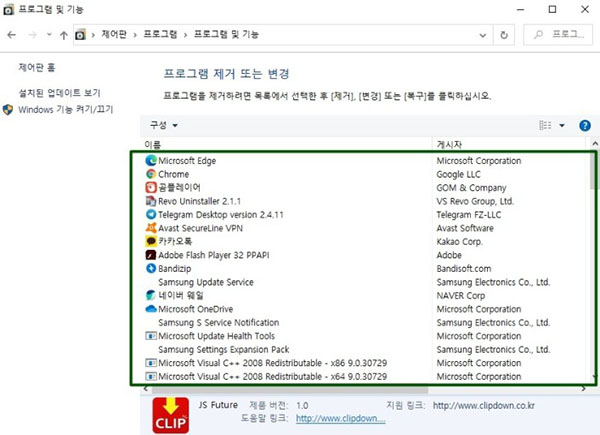Click publisher Avast Software
The width and height of the screenshot is (600, 435).
coord(465,228)
